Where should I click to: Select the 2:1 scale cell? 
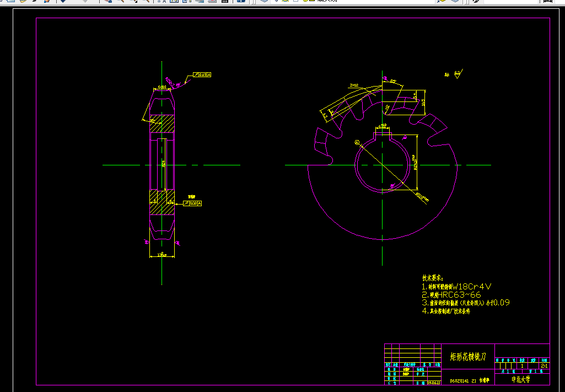[544, 366]
